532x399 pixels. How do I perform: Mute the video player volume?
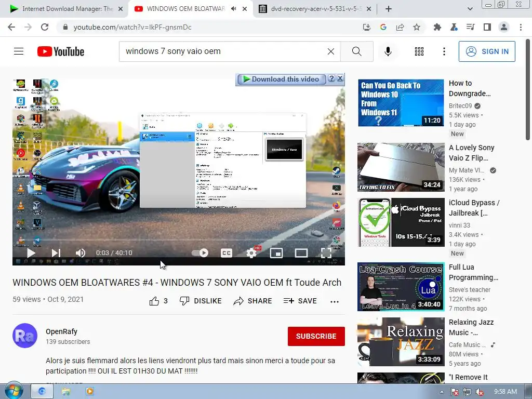coord(81,253)
